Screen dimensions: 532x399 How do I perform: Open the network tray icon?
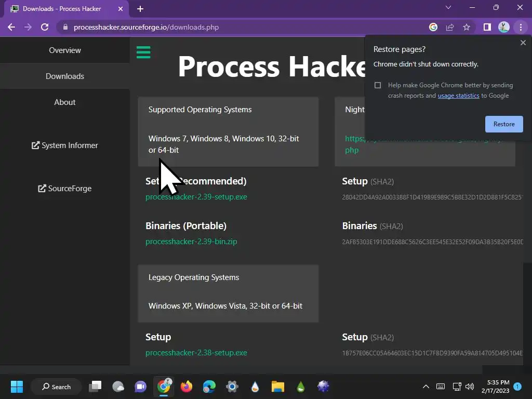pyautogui.click(x=457, y=387)
